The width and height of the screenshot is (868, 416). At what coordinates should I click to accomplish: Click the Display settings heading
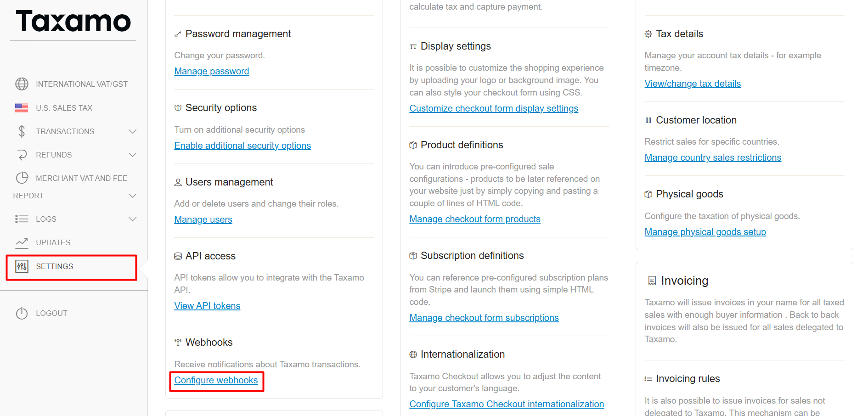tap(456, 46)
